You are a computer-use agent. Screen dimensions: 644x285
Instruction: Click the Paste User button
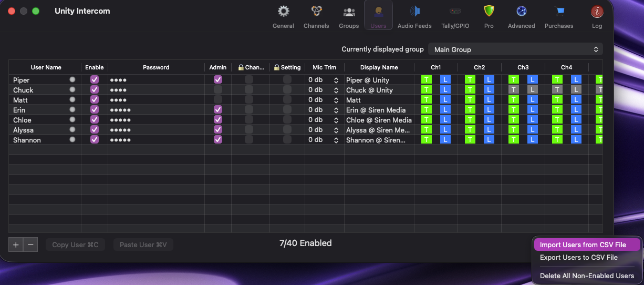point(143,245)
